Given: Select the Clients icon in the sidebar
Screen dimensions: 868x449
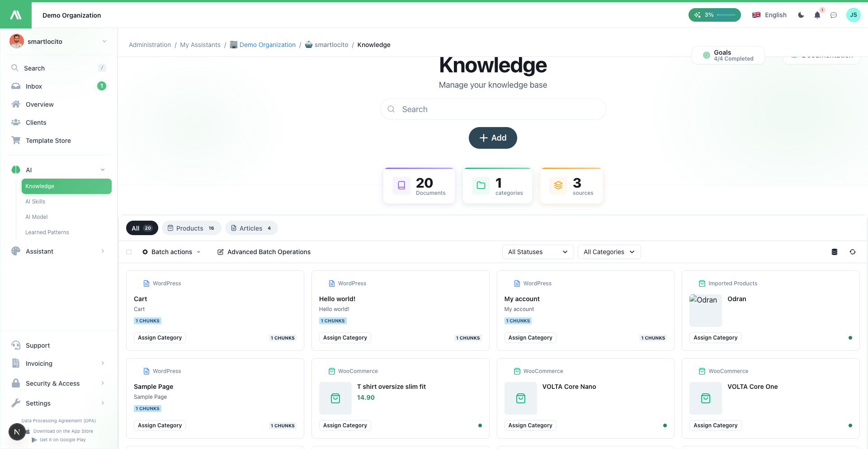Looking at the screenshot, I should tap(16, 122).
